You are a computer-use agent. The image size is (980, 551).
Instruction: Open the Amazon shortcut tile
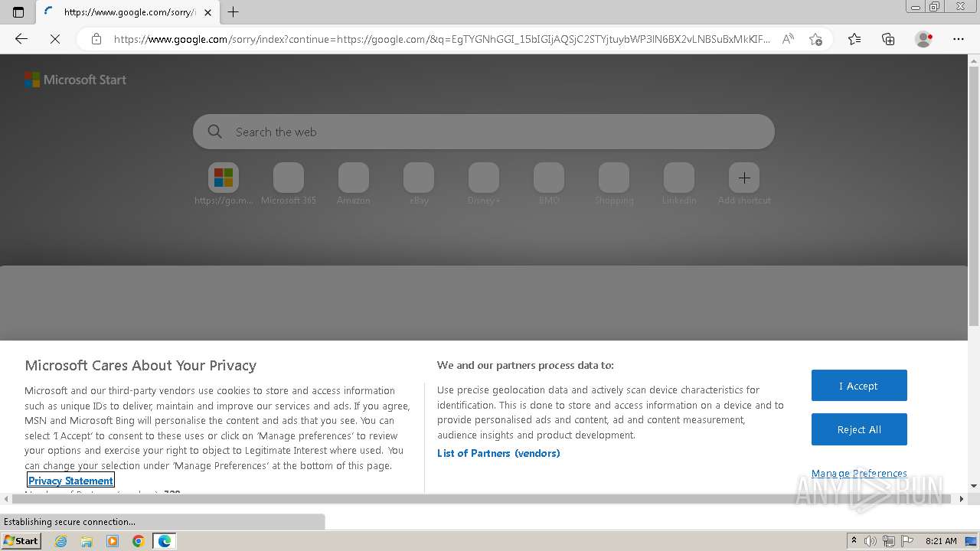point(354,184)
